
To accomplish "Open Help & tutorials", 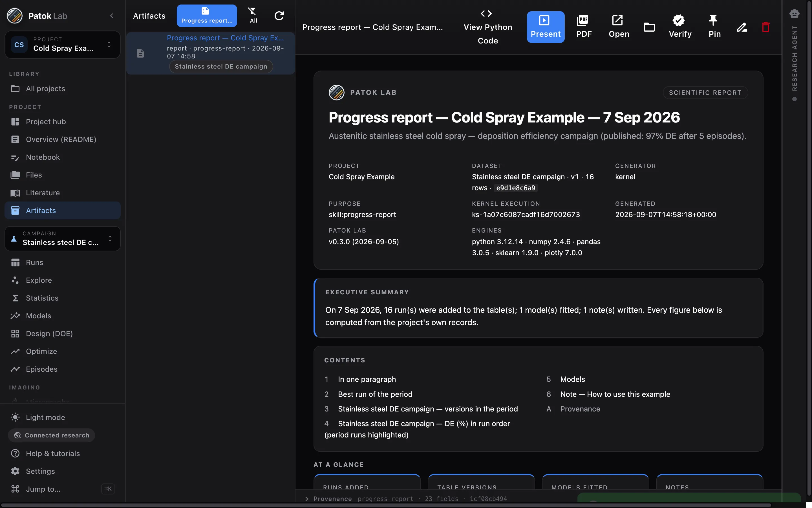I will tap(62, 454).
